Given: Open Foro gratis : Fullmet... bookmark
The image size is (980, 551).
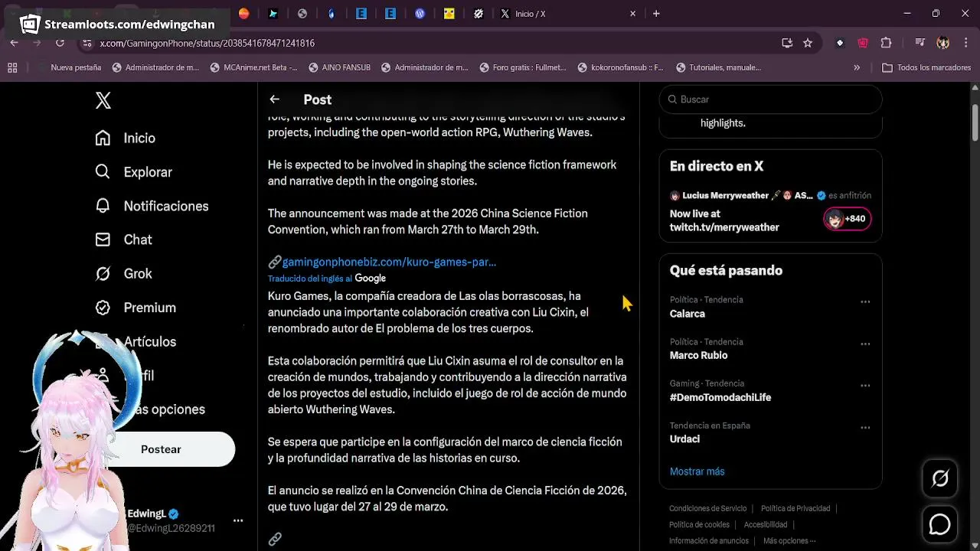Looking at the screenshot, I should coord(523,67).
